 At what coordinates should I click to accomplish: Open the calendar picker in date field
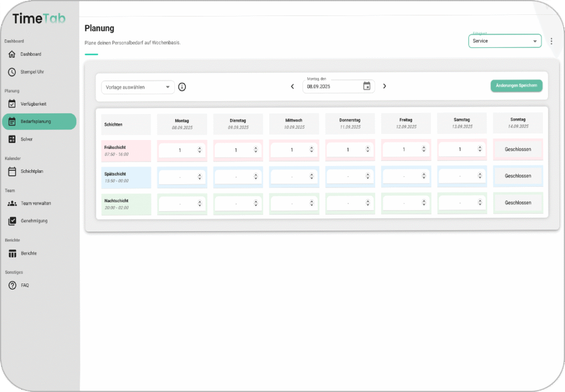point(367,86)
